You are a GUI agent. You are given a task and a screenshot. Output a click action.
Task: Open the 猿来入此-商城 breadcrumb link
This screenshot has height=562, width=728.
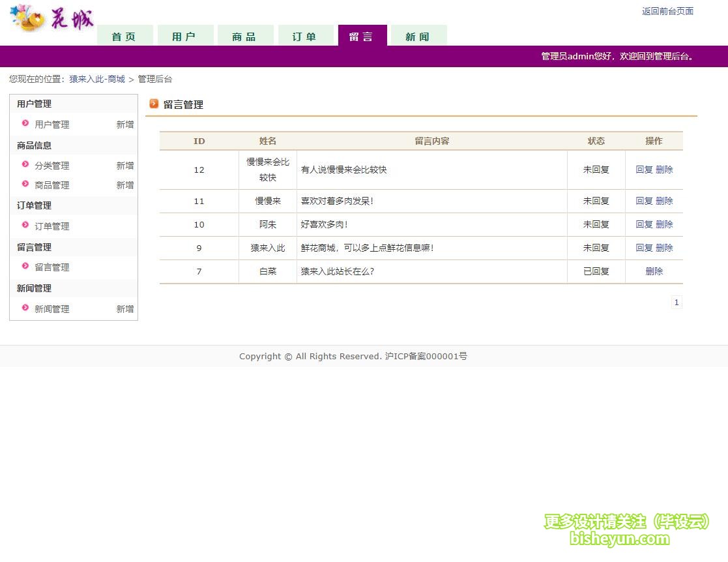96,79
